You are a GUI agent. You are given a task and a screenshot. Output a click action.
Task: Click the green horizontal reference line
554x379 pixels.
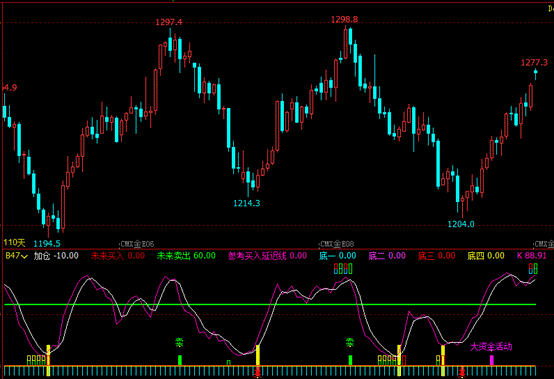coord(270,304)
